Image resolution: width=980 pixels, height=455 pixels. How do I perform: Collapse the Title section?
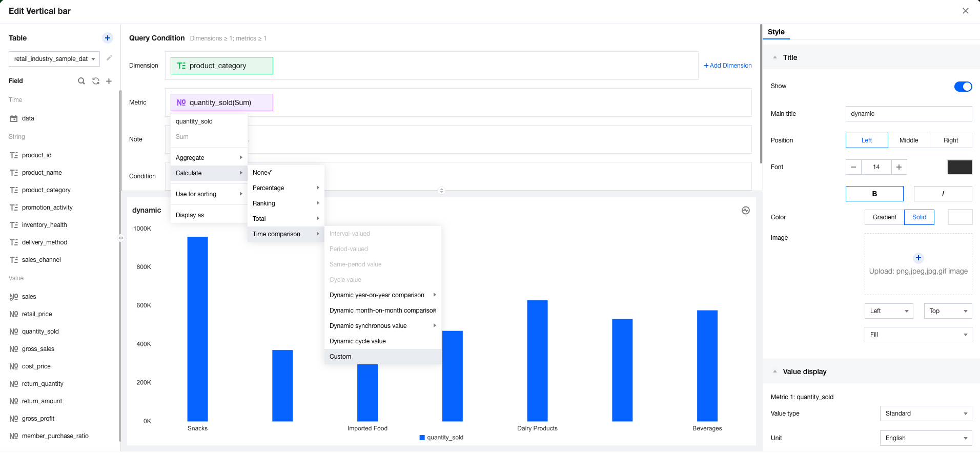pos(775,57)
